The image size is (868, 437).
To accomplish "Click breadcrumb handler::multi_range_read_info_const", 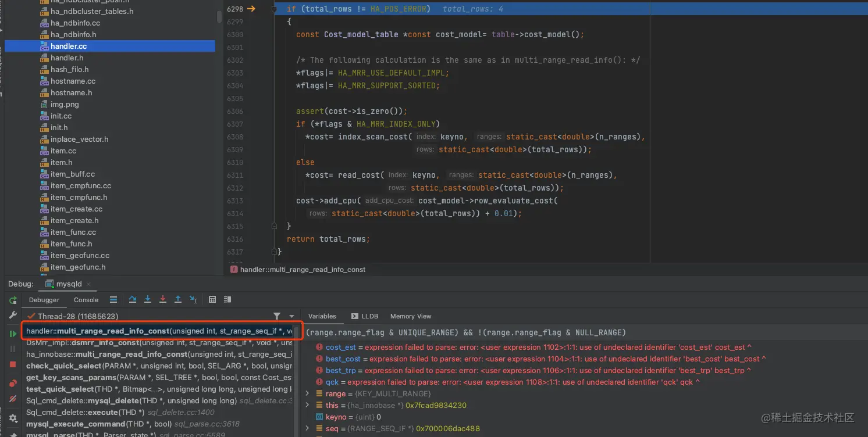I will click(303, 270).
